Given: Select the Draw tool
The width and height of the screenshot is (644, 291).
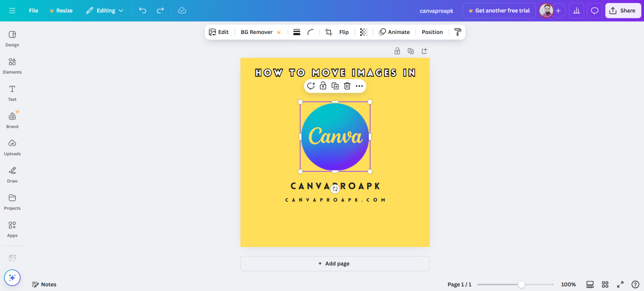Looking at the screenshot, I should 12,175.
